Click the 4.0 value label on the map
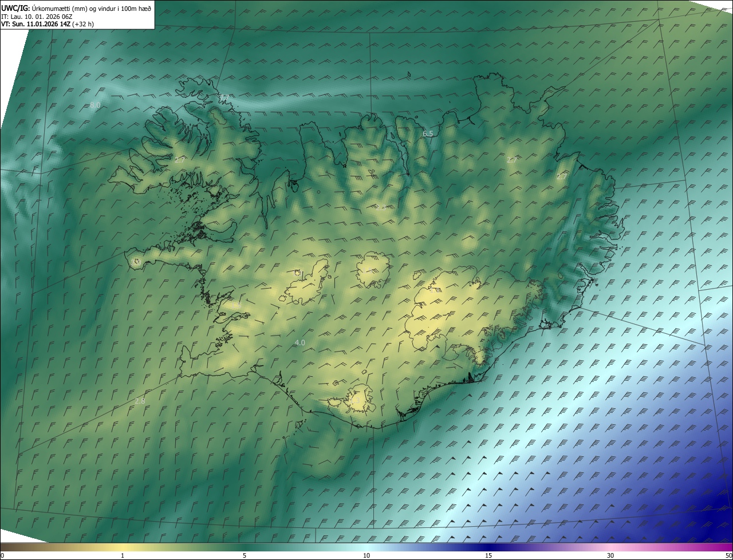 tap(299, 342)
